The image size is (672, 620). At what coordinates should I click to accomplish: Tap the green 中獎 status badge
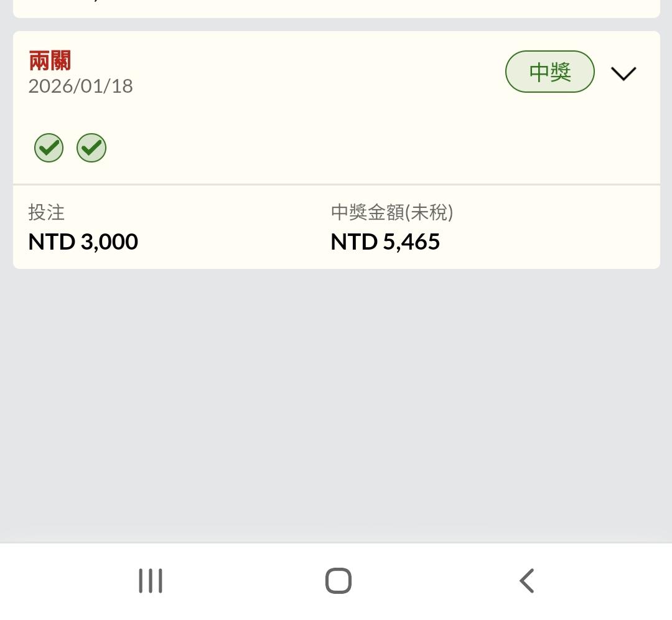[549, 72]
